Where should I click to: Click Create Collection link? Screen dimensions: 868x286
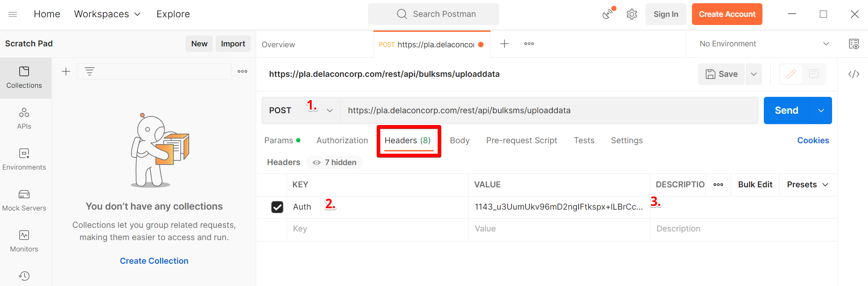[x=154, y=261]
